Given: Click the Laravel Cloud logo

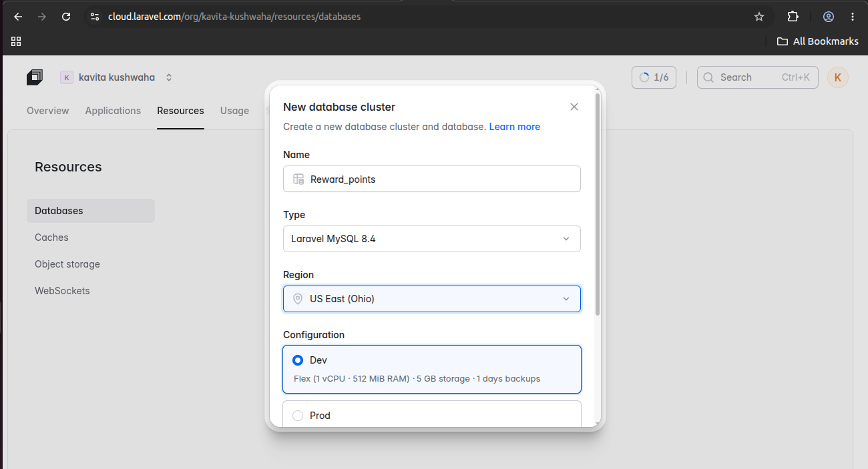Looking at the screenshot, I should coord(35,77).
